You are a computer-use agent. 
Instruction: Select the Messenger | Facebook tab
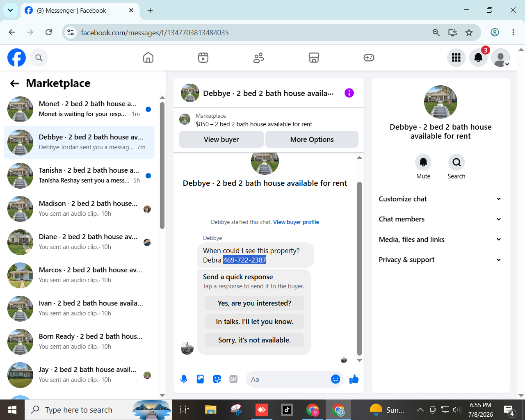tap(79, 11)
